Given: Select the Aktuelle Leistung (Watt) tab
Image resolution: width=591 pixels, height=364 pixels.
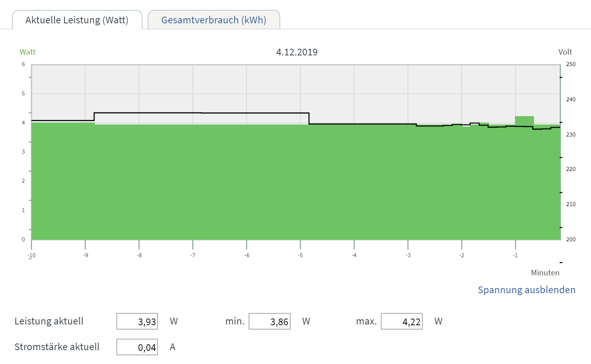Looking at the screenshot, I should [x=77, y=20].
